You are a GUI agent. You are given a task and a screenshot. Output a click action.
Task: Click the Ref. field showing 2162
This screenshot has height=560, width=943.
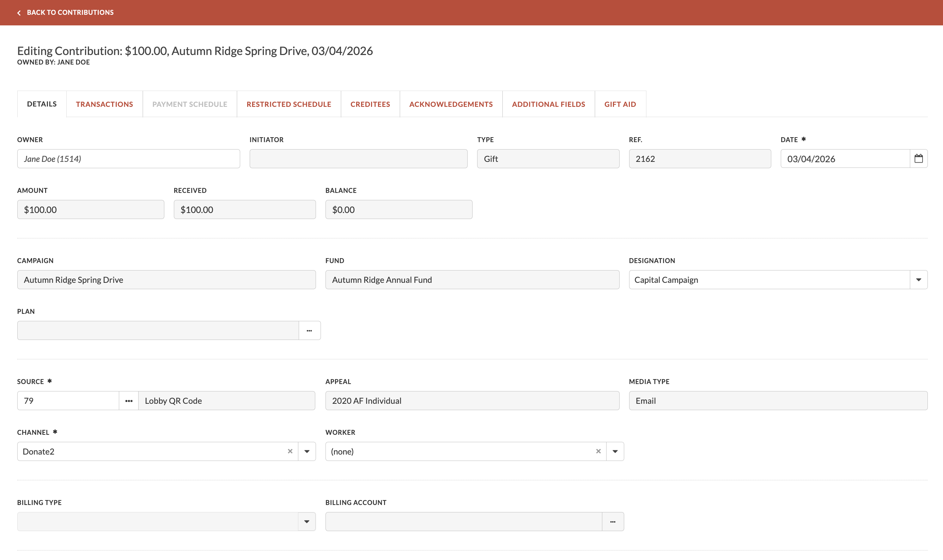click(x=700, y=158)
